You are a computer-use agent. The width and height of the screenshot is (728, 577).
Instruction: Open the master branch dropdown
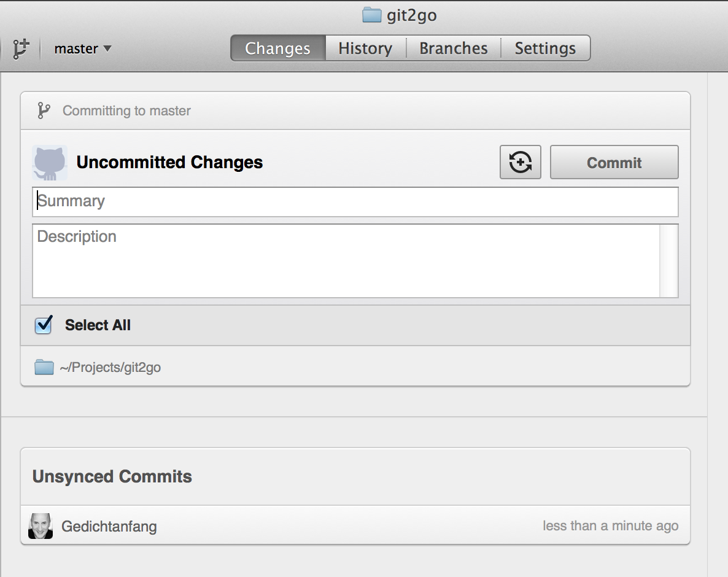pyautogui.click(x=83, y=48)
